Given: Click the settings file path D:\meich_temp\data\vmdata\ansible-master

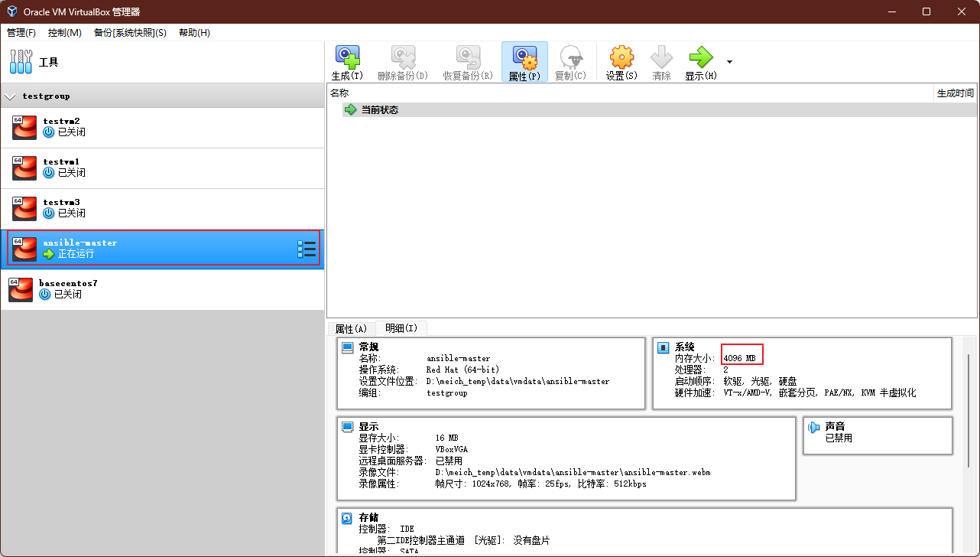Looking at the screenshot, I should coord(518,381).
